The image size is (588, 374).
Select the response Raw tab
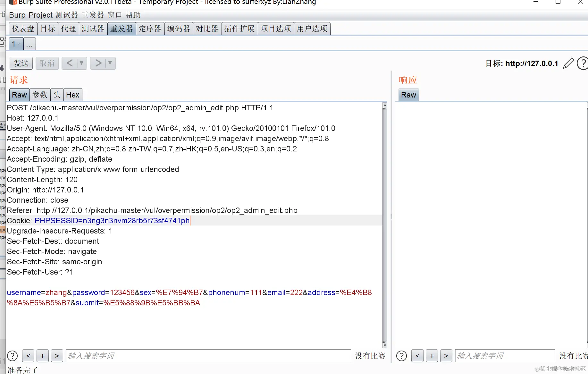coord(408,95)
